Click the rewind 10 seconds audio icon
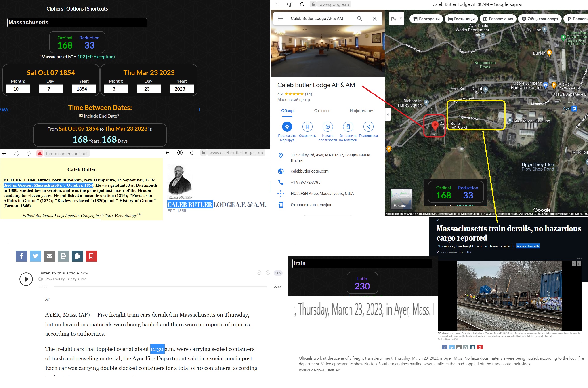This screenshot has width=588, height=388. coord(259,273)
